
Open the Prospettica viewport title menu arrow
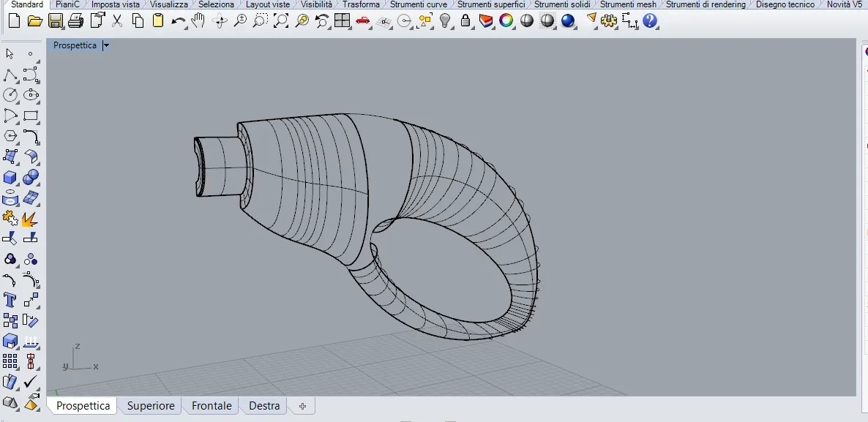coord(106,45)
